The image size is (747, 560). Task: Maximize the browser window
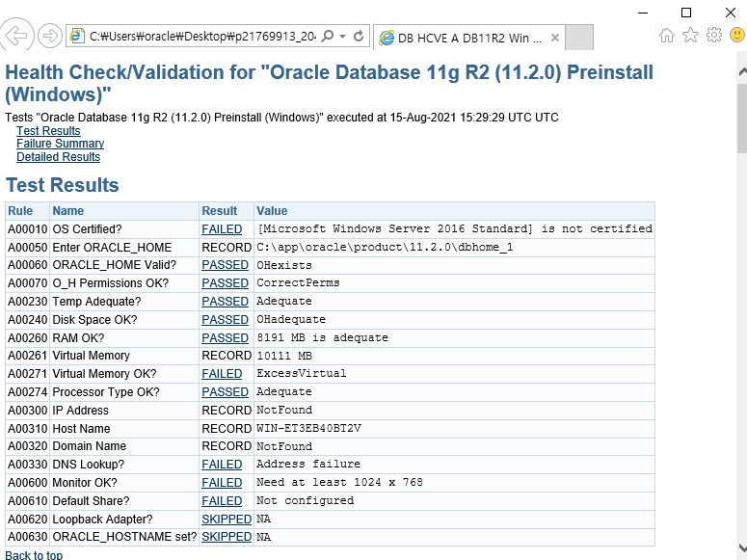click(686, 13)
